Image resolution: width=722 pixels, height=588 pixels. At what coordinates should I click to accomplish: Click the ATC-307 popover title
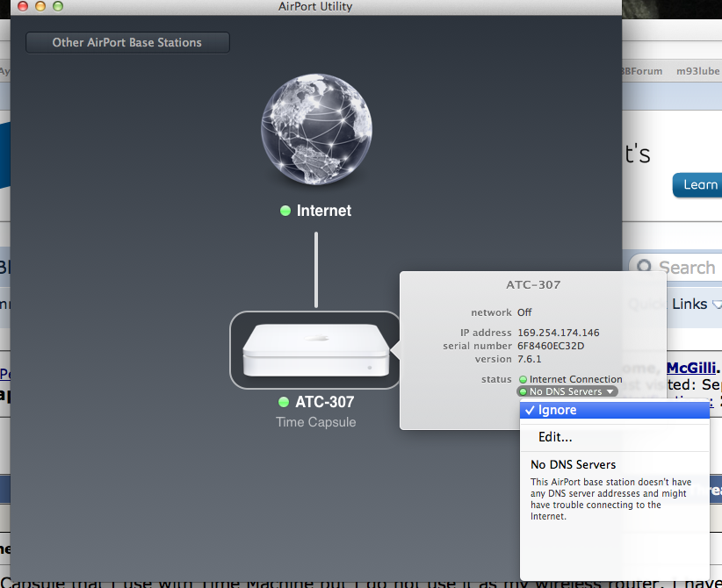533,285
